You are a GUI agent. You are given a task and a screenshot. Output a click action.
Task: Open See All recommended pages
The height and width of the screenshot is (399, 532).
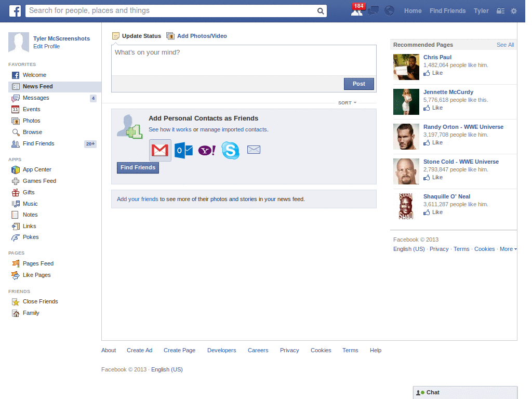click(x=505, y=45)
